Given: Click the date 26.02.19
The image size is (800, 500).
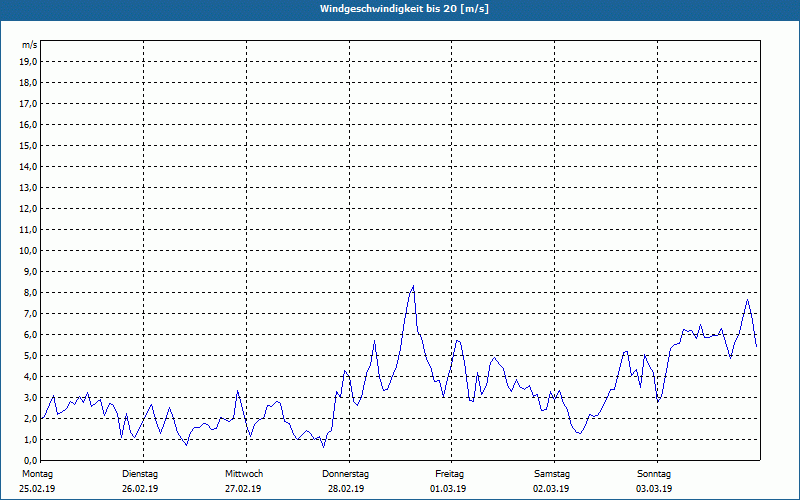Looking at the screenshot, I should [140, 489].
